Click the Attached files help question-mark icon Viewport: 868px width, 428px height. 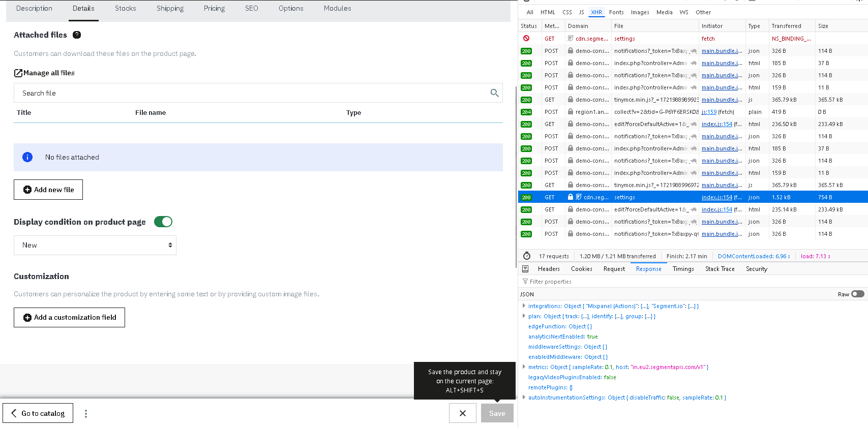pyautogui.click(x=77, y=35)
